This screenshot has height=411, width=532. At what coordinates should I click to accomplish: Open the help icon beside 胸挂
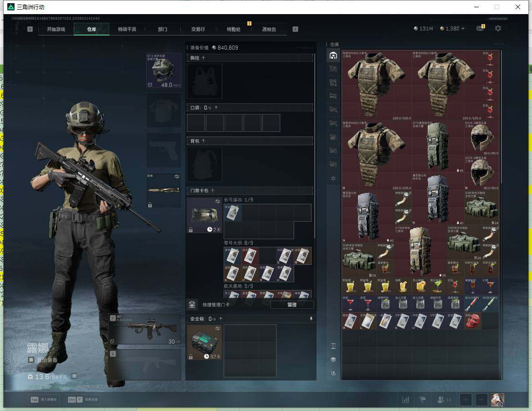203,58
